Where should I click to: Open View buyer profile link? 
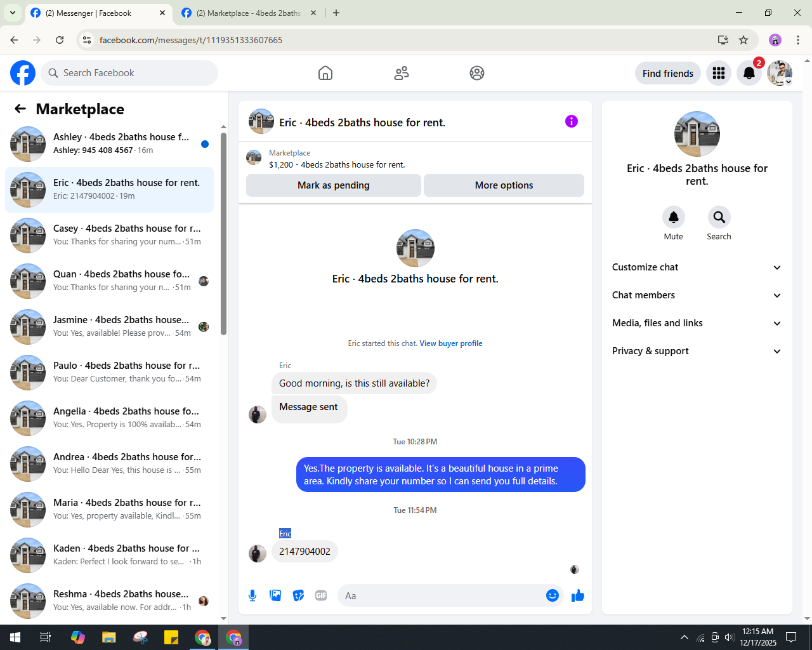pyautogui.click(x=451, y=343)
